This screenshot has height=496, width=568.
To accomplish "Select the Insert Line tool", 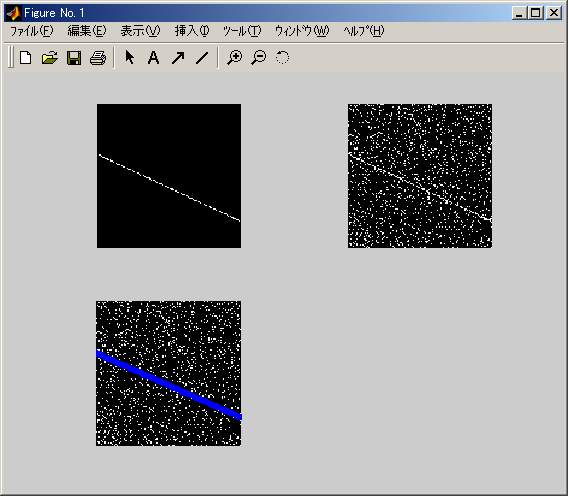I will tap(202, 58).
